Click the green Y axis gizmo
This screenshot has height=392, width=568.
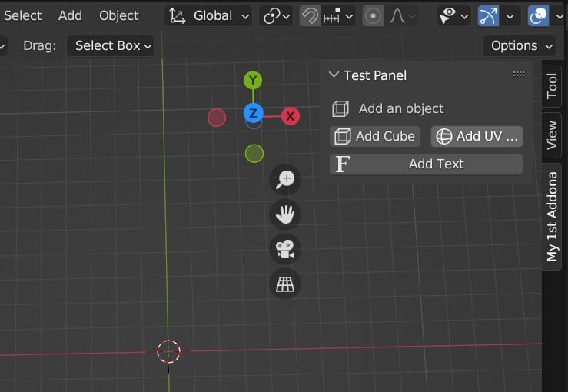pos(253,81)
